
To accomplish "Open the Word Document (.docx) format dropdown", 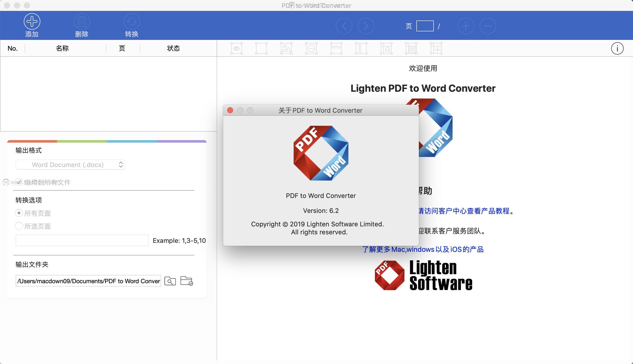I will click(70, 165).
